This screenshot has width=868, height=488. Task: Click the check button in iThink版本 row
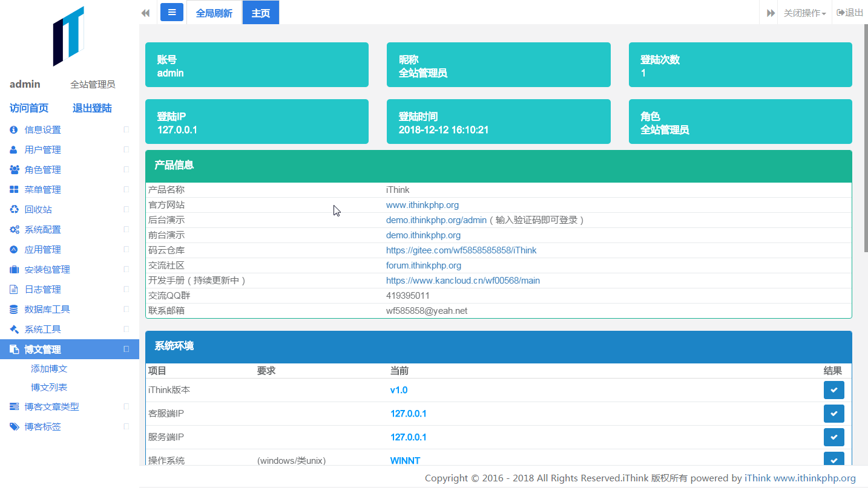tap(833, 390)
